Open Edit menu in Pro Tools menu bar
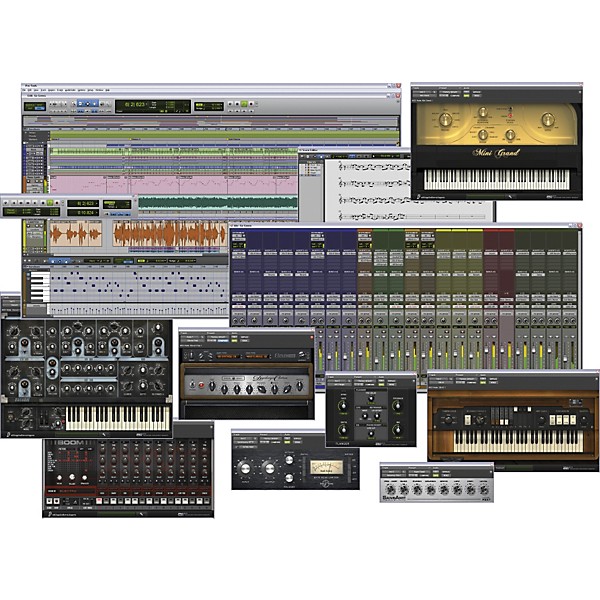Screen dimensions: 600x600 pos(29,90)
